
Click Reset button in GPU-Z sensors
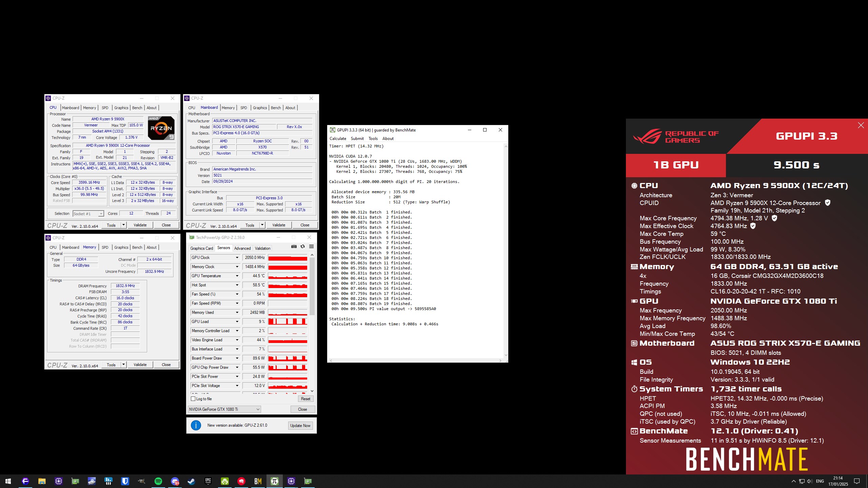pos(305,399)
